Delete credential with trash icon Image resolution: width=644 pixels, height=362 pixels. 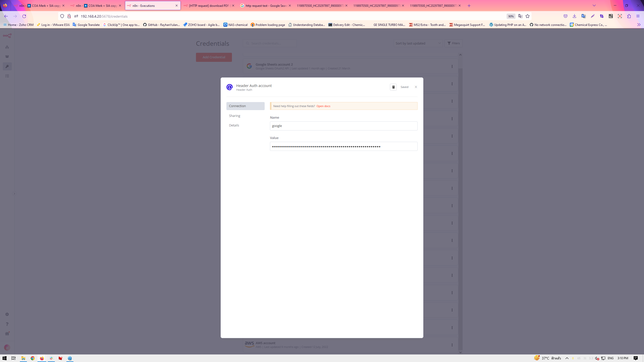[393, 87]
